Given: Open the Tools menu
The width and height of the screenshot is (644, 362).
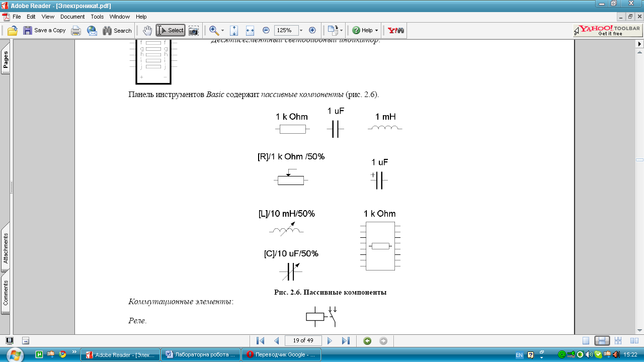Looking at the screenshot, I should pyautogui.click(x=97, y=17).
